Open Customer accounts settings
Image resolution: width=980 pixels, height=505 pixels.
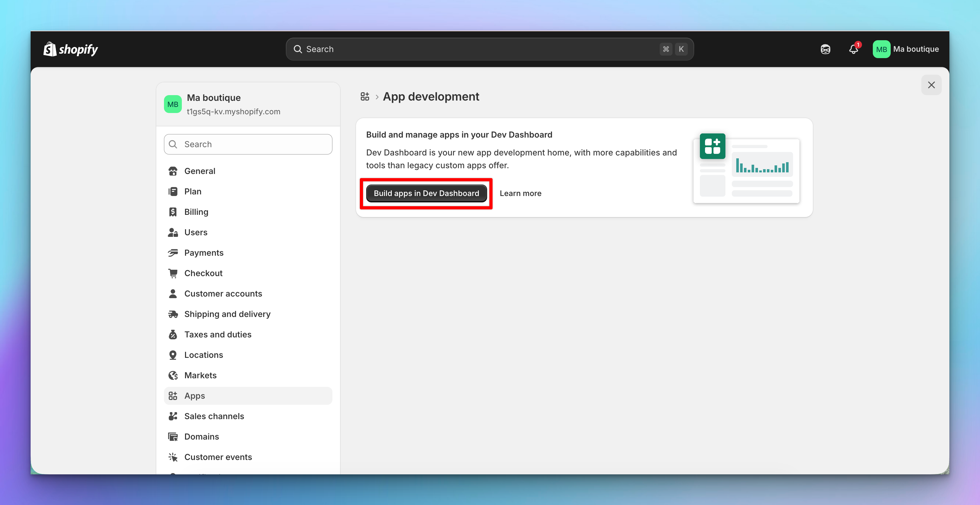[x=248, y=294]
